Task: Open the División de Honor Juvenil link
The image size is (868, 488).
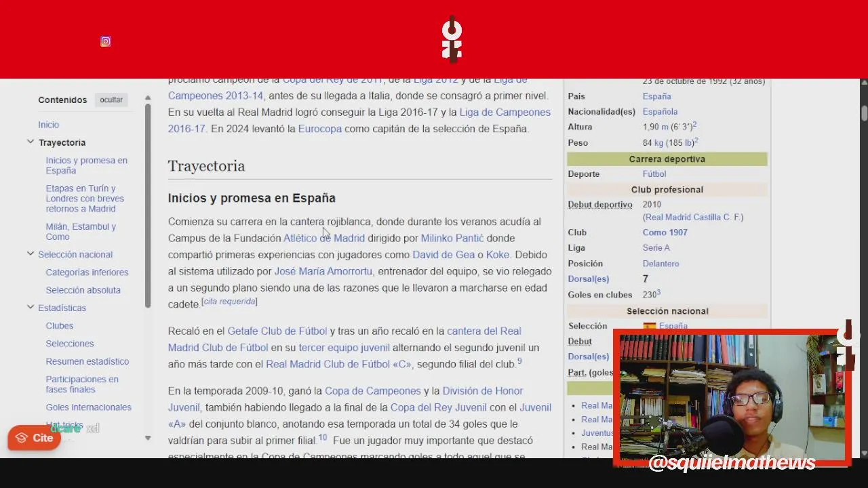Action: click(x=483, y=391)
